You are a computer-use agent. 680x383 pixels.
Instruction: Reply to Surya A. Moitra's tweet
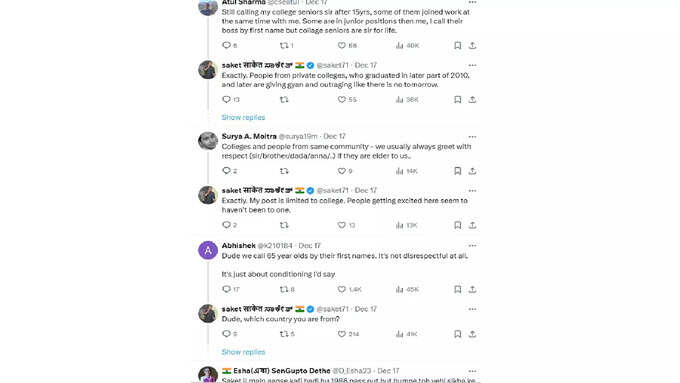pyautogui.click(x=226, y=171)
